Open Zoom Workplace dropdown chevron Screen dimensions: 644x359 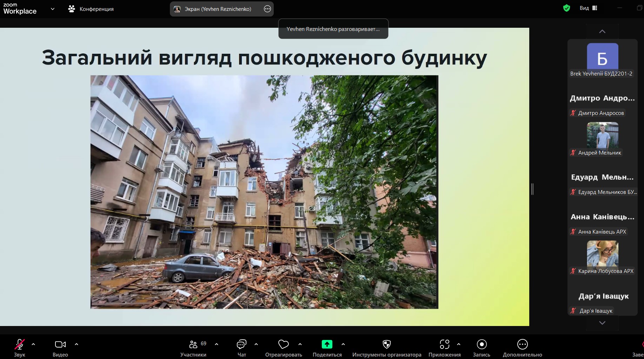[53, 9]
